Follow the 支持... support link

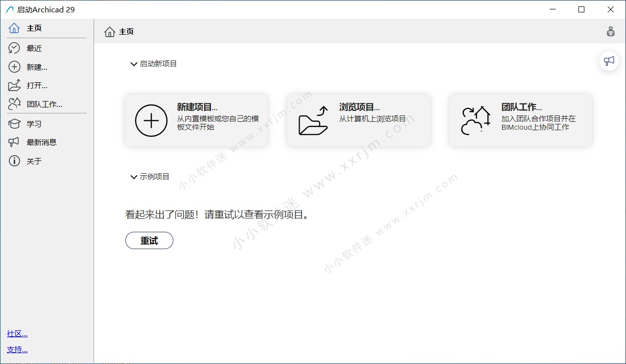click(x=17, y=350)
